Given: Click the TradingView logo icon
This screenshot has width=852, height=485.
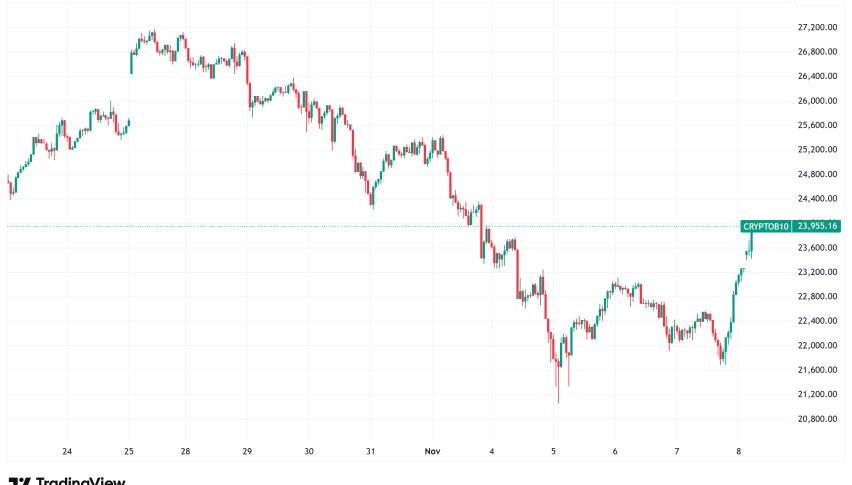Looking at the screenshot, I should 18,481.
